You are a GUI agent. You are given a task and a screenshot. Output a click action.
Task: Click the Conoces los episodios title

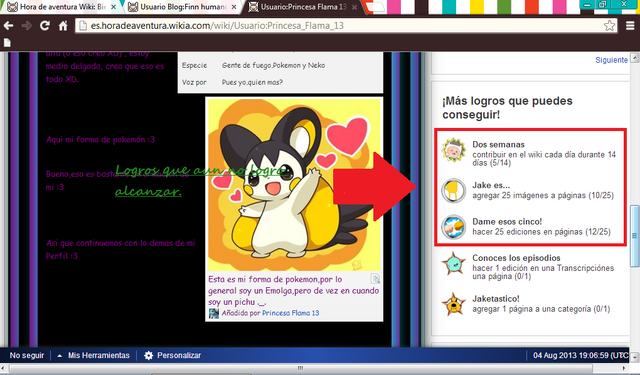click(516, 258)
